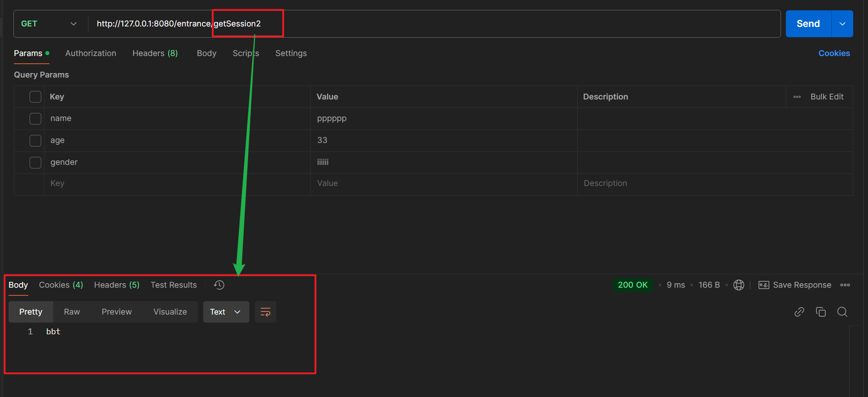Image resolution: width=868 pixels, height=397 pixels.
Task: Click the Description column header
Action: coord(606,97)
